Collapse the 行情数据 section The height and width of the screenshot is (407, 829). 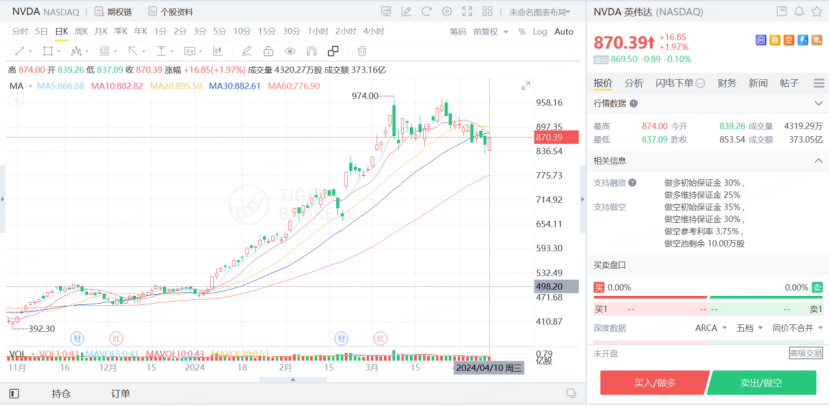(x=818, y=104)
